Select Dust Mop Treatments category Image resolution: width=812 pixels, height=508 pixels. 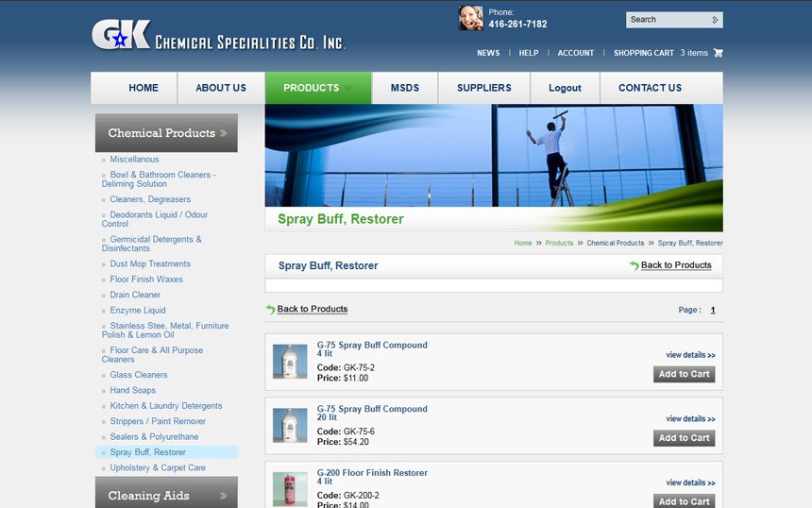150,264
